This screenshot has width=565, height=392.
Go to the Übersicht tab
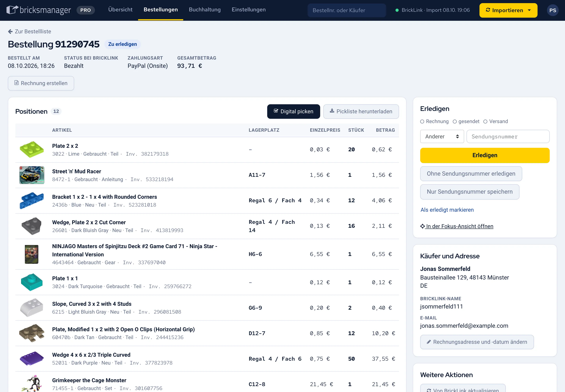(120, 10)
